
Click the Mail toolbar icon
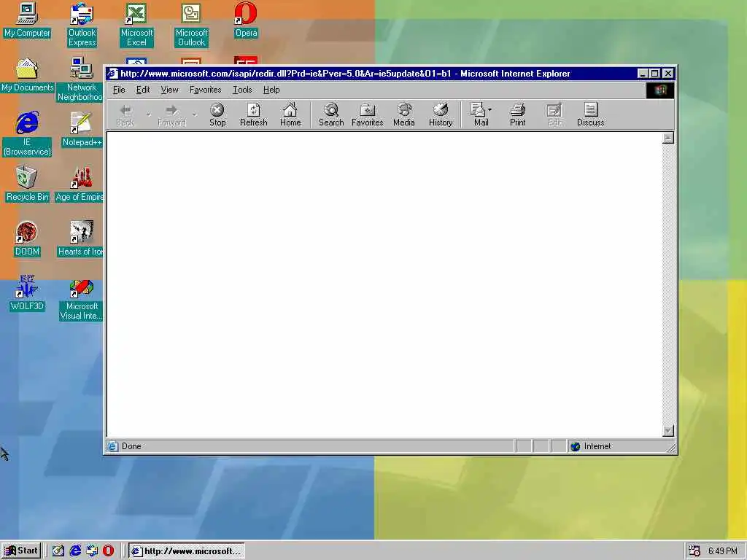tap(478, 114)
